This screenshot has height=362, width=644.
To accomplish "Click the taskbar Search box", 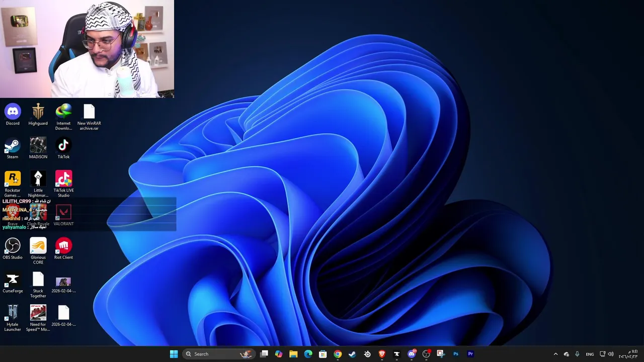I will click(218, 354).
